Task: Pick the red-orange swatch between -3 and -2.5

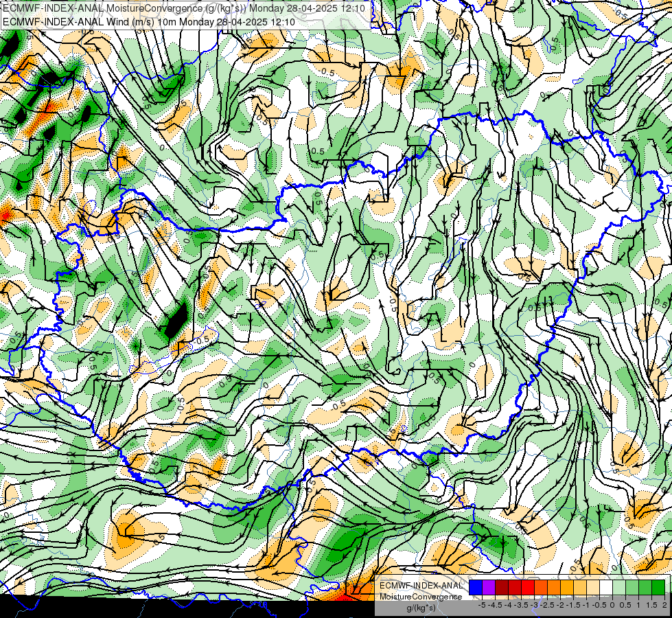Action: pyautogui.click(x=541, y=588)
